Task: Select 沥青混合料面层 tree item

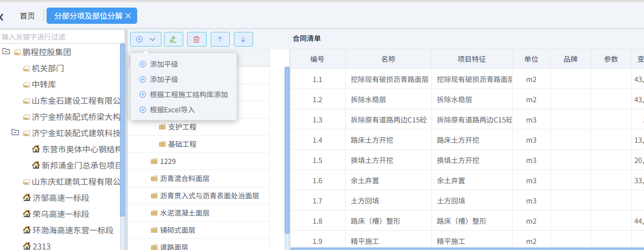Action: [x=184, y=178]
